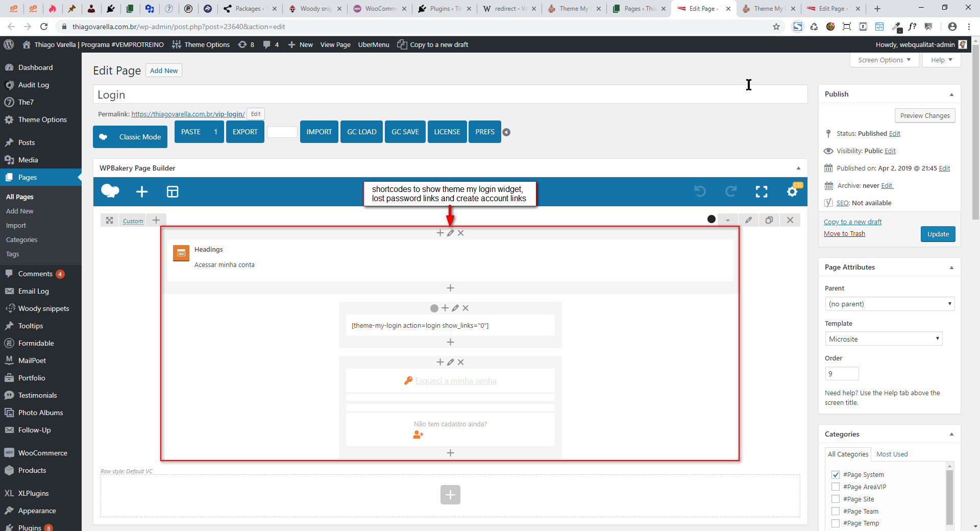Click the GC SAVE button
The image size is (980, 531).
coord(405,132)
